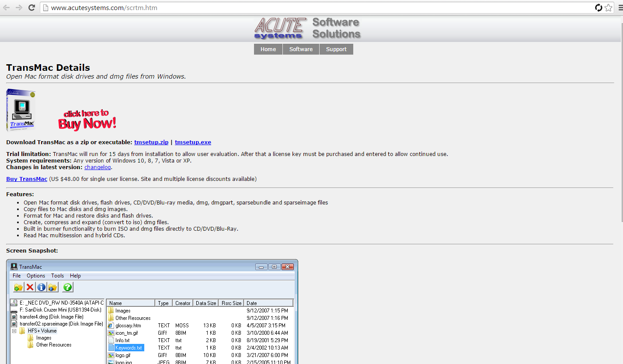623x364 pixels.
Task: Click the image icon beside icon_tm.gif
Action: pos(111,333)
